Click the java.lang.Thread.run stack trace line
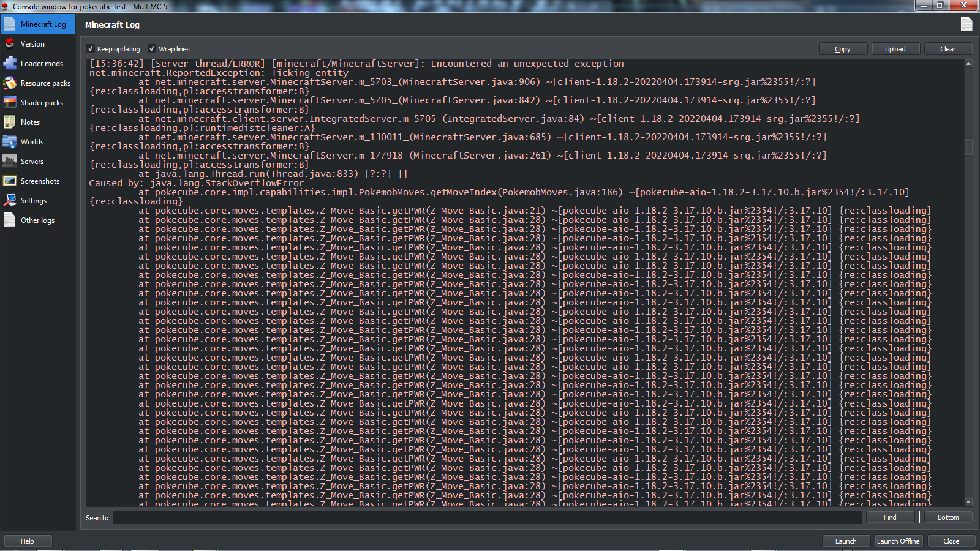The image size is (980, 551). (273, 174)
